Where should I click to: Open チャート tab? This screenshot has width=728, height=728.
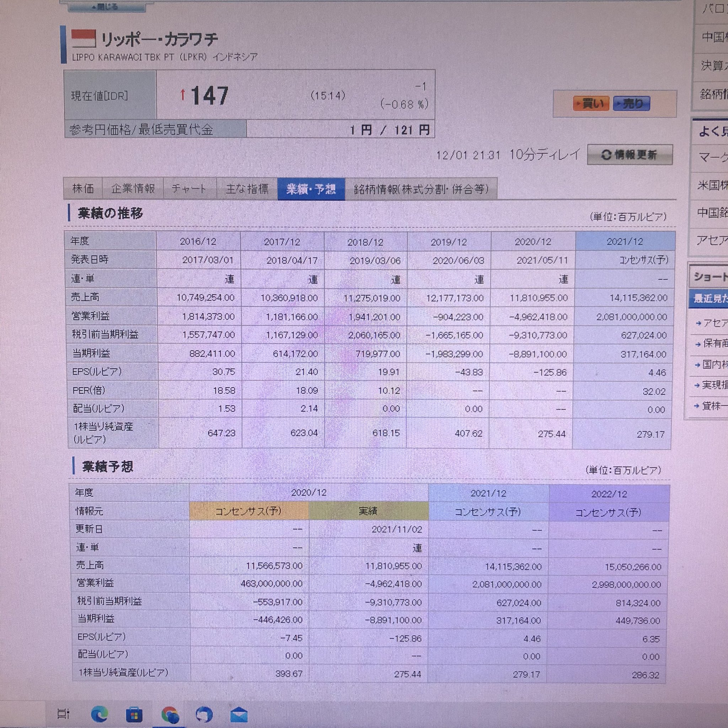point(189,188)
